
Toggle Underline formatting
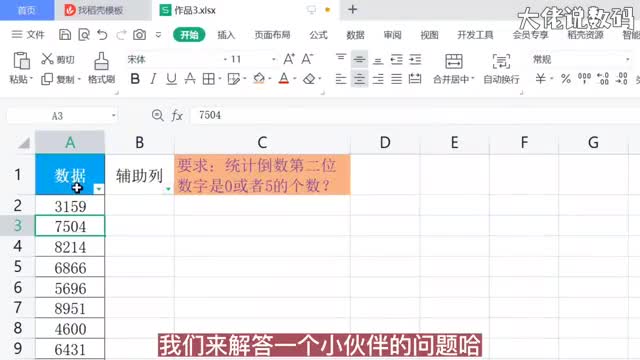[x=171, y=78]
